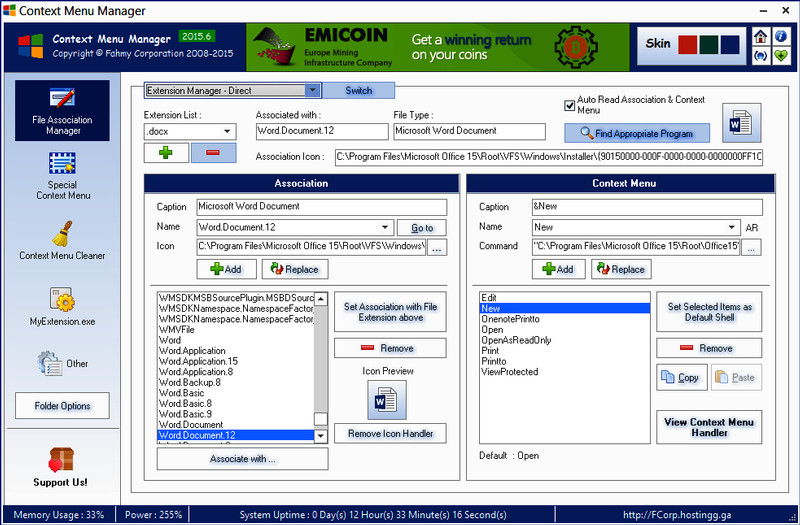Remove extension with red minus button

tap(213, 153)
